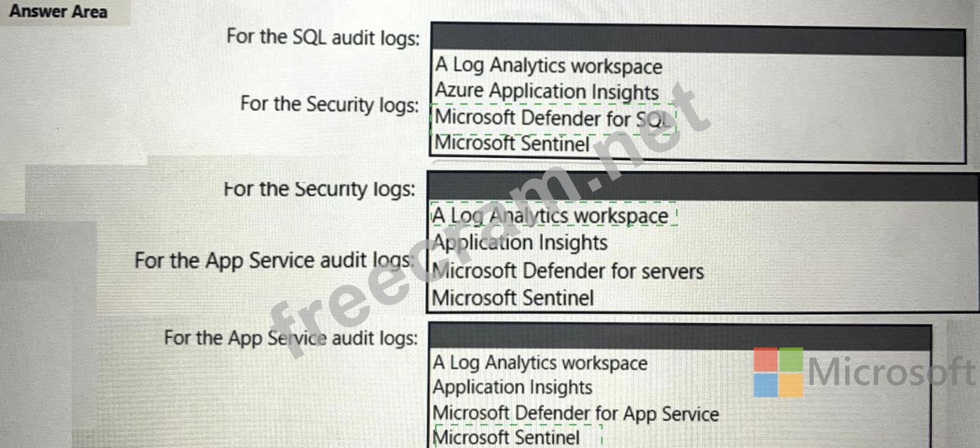This screenshot has height=448, width=980.
Task: Open the dropdown bar above Microsoft Defender for App Service
Action: (680, 337)
